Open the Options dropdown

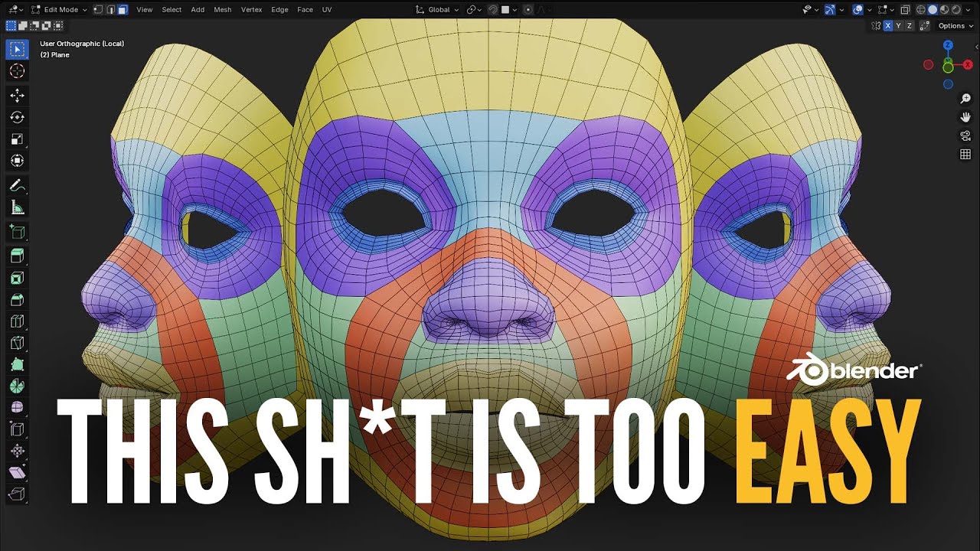point(955,26)
